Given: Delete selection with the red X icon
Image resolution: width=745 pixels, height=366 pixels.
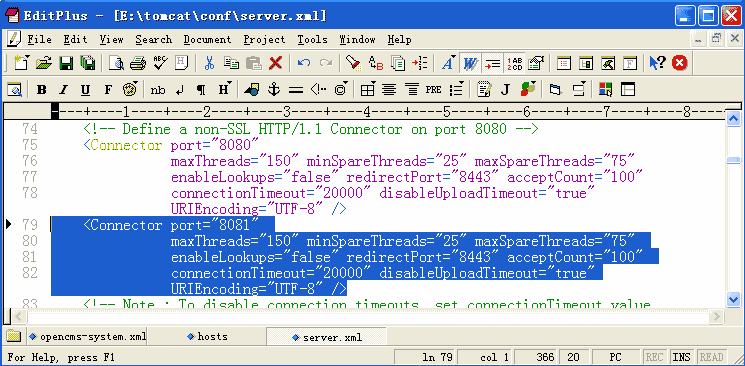Looking at the screenshot, I should click(276, 63).
